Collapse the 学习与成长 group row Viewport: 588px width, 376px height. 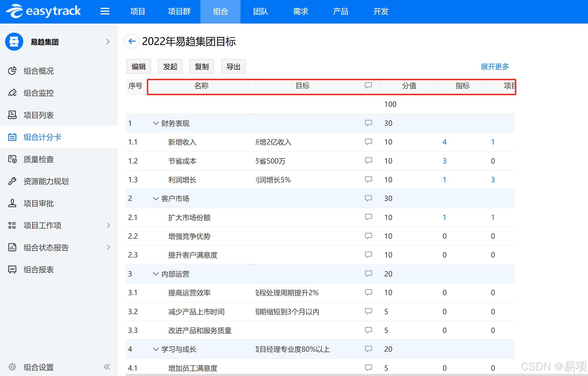tap(156, 349)
